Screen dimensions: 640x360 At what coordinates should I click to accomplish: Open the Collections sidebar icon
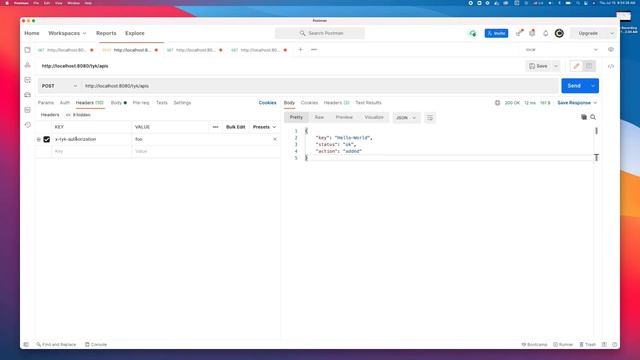27,50
